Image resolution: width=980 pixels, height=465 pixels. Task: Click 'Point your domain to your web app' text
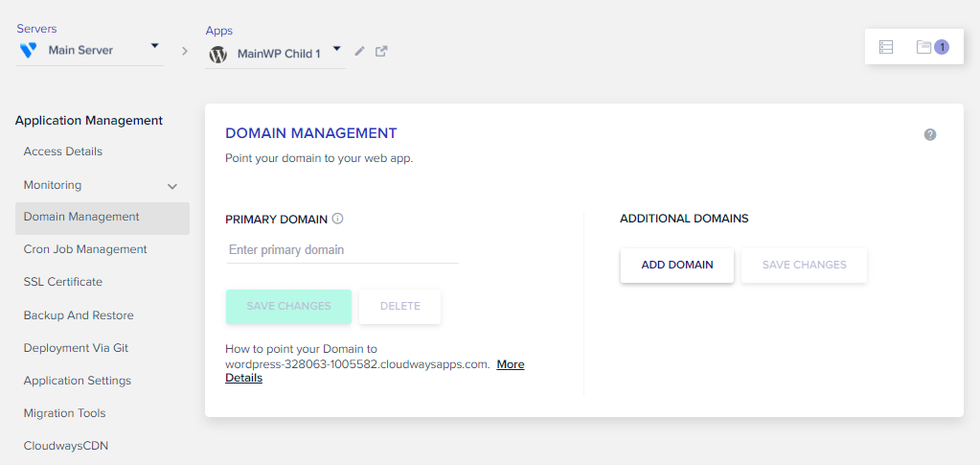[319, 158]
